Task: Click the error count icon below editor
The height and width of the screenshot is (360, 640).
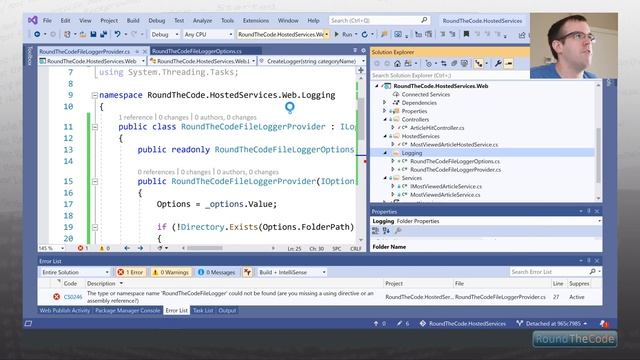Action: coord(80,248)
